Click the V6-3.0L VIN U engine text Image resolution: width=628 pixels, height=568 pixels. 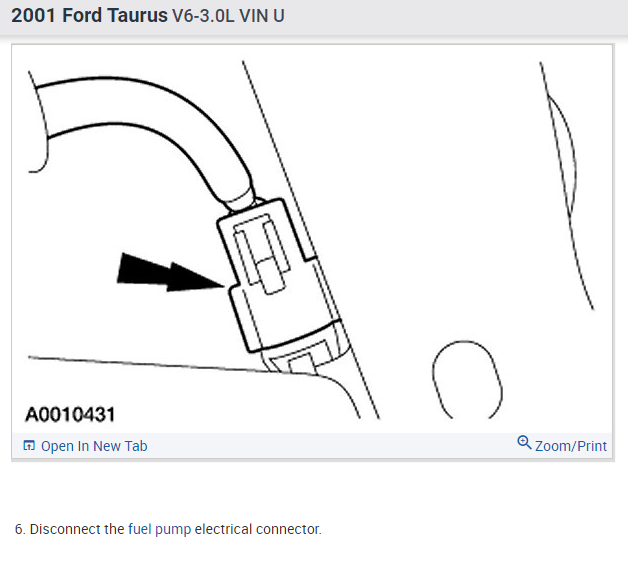pos(228,16)
